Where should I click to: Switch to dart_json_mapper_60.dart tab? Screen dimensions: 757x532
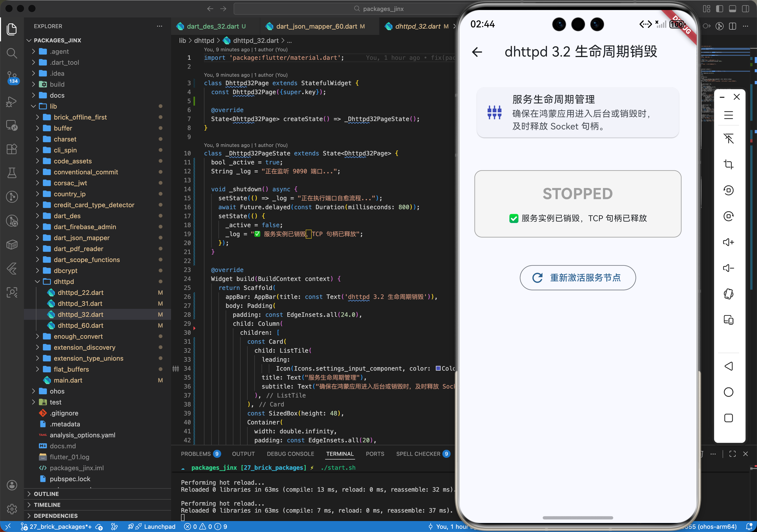(x=316, y=26)
